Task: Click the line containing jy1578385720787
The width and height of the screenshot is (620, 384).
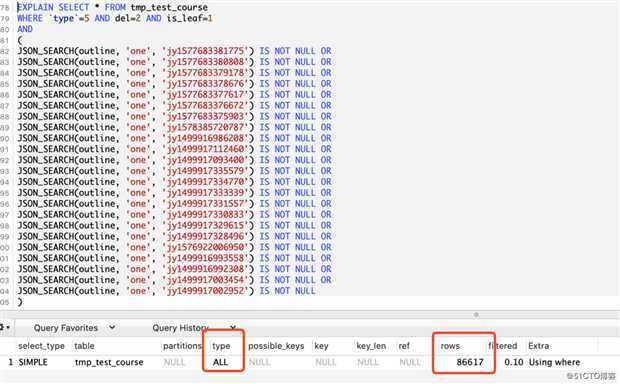Action: coord(174,127)
